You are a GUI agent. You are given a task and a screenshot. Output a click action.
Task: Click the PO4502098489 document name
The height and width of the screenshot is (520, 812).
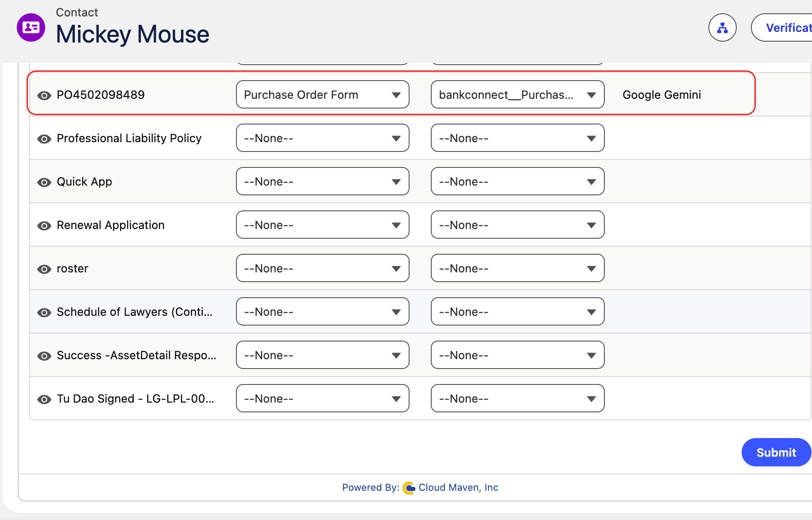(101, 95)
